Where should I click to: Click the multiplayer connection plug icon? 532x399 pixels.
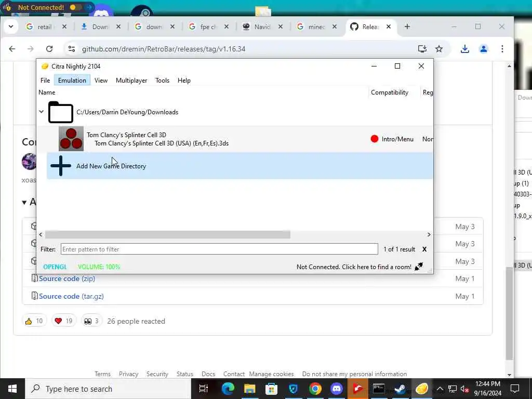tap(419, 267)
